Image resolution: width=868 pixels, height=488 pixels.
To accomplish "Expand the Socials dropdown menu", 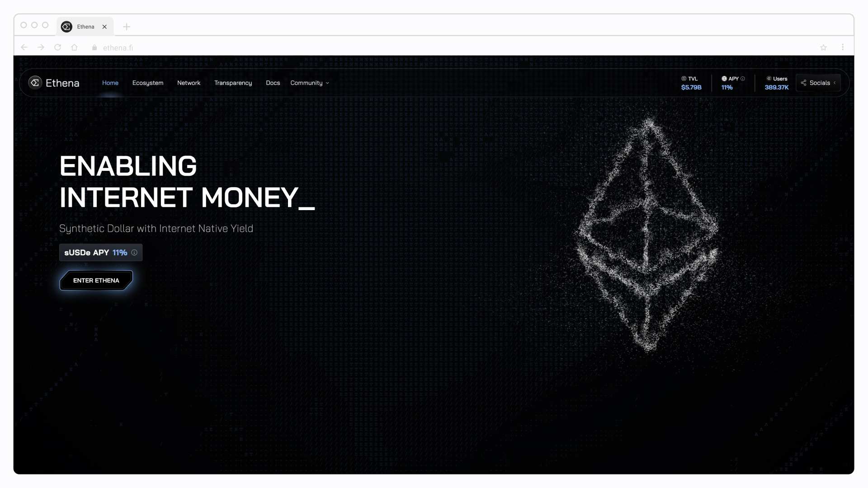I will pyautogui.click(x=820, y=83).
